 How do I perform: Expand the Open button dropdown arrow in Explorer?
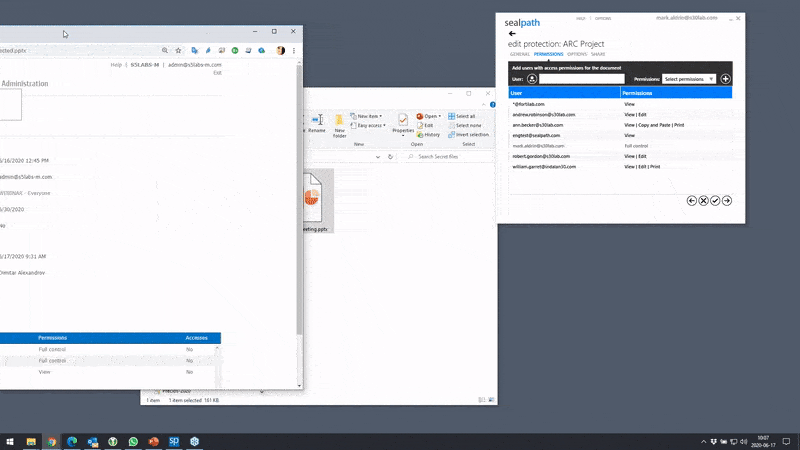[x=440, y=116]
